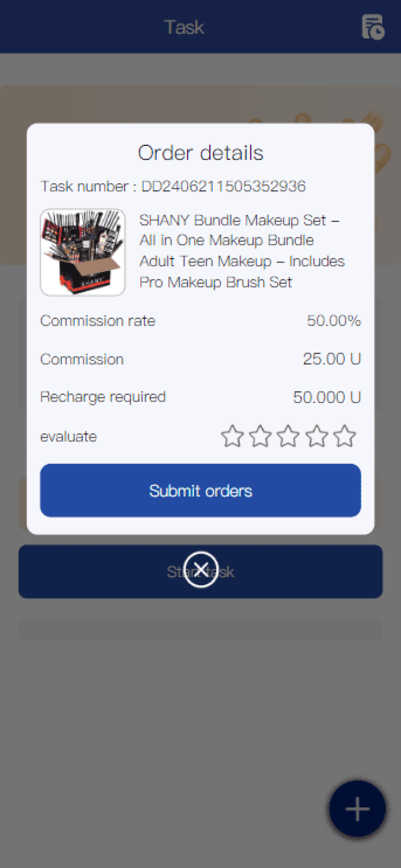The height and width of the screenshot is (868, 401).
Task: Select the task number DD2406211505352936 text
Action: click(x=223, y=186)
